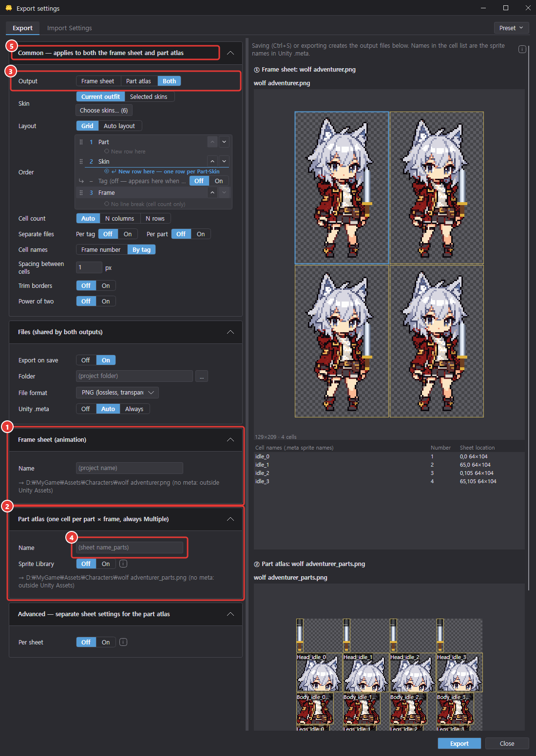The width and height of the screenshot is (536, 756).
Task: Open the File format PNG dropdown
Action: click(117, 393)
